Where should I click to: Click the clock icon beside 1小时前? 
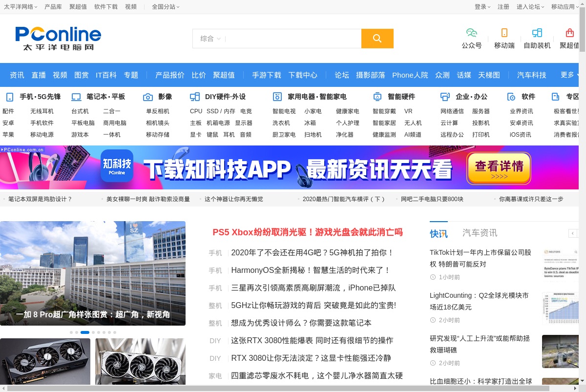(433, 277)
